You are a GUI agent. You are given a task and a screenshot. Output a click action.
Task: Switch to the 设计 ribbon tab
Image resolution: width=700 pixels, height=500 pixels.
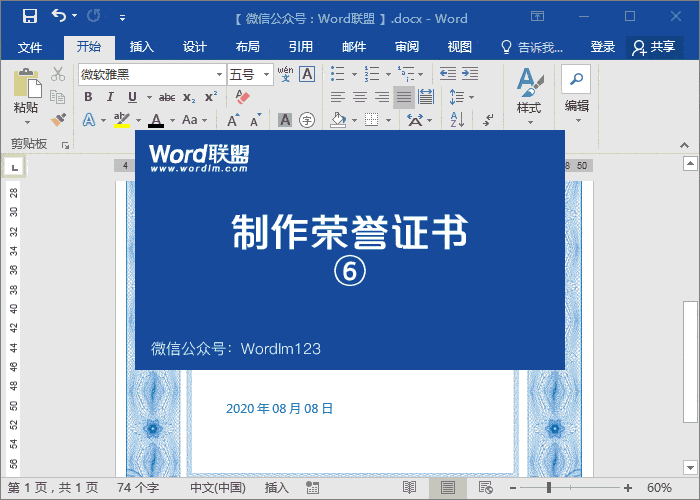coord(195,46)
